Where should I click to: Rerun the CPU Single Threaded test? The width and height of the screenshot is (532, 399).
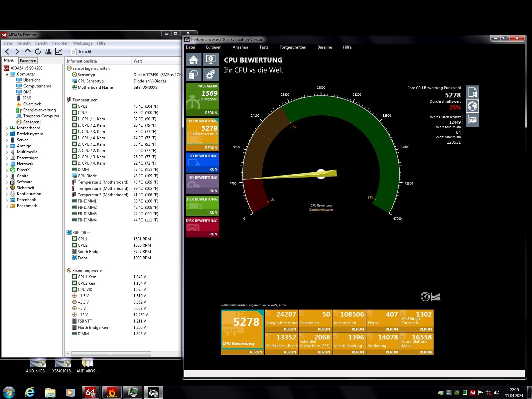coord(425,329)
